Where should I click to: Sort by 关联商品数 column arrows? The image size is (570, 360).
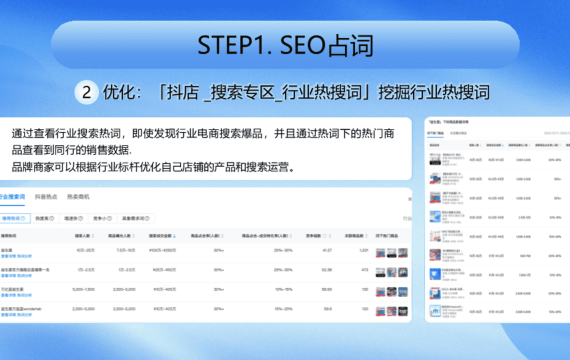(366, 236)
